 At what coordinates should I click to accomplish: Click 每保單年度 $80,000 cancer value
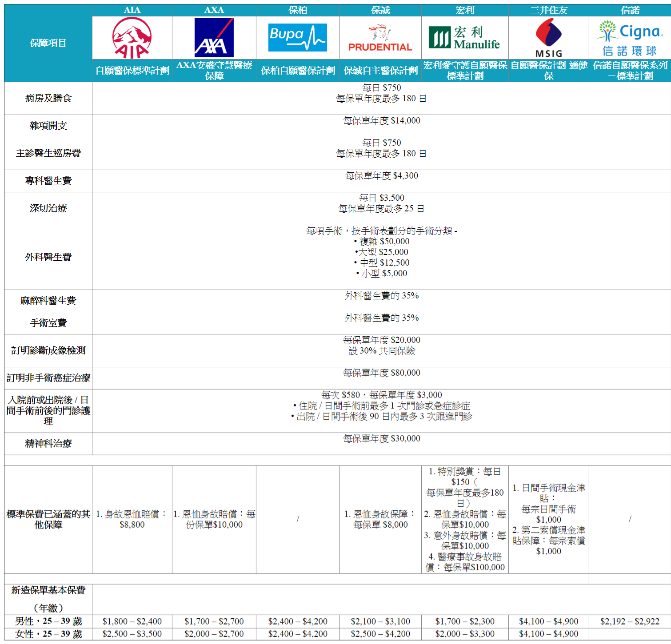[382, 373]
